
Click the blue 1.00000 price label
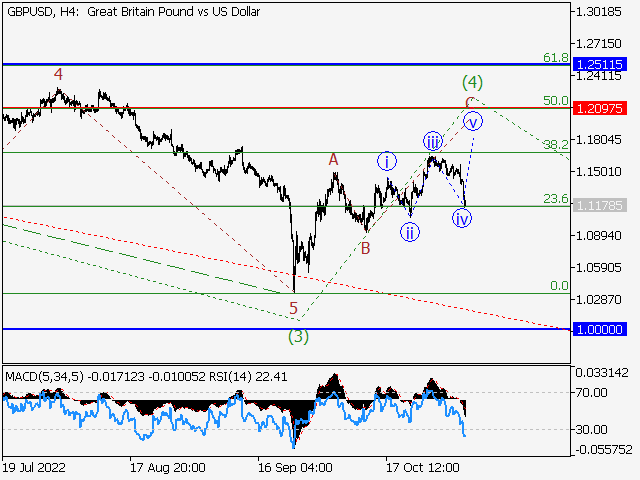[x=600, y=329]
